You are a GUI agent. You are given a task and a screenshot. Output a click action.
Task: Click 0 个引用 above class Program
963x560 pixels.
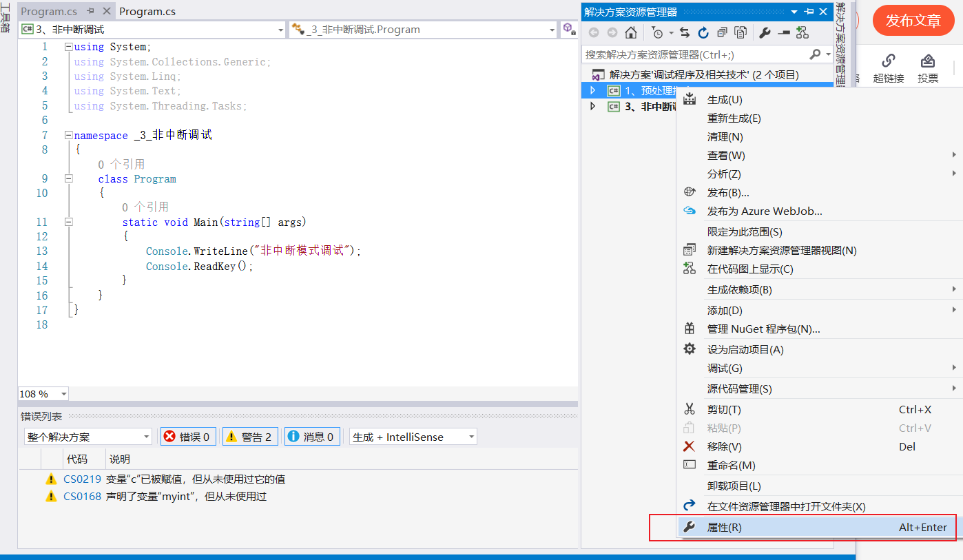click(x=121, y=165)
